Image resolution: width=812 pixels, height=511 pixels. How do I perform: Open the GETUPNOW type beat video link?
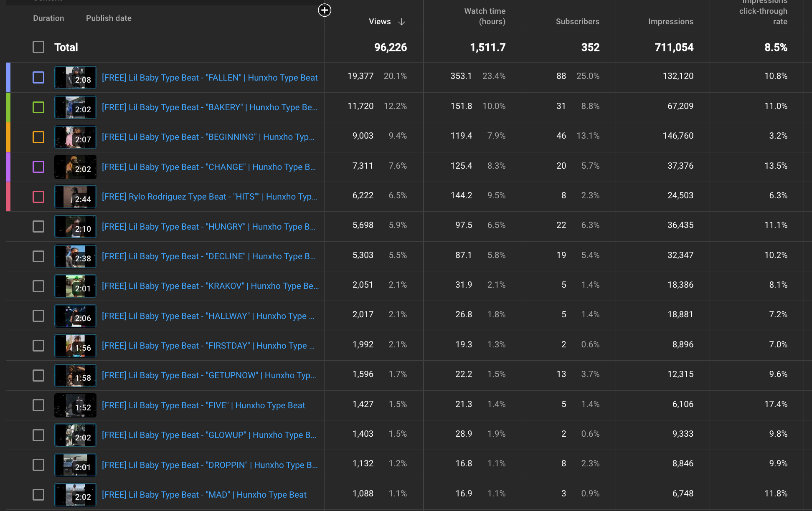click(x=209, y=375)
